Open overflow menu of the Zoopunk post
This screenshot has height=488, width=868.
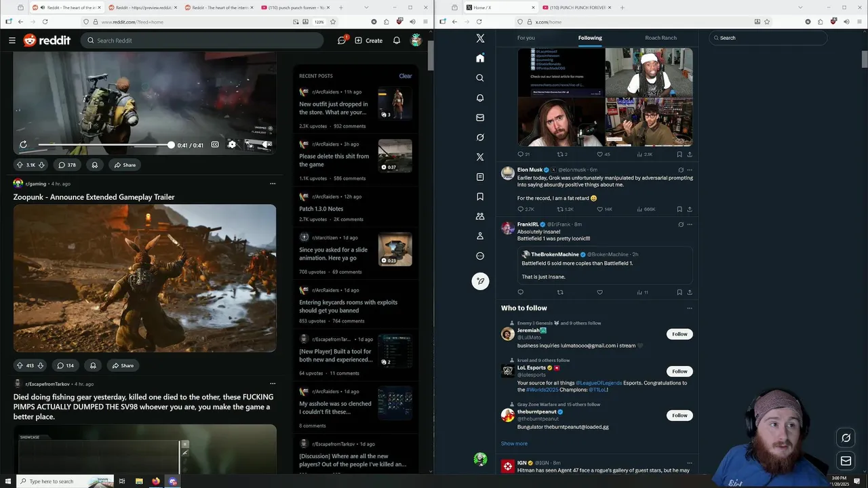point(273,184)
